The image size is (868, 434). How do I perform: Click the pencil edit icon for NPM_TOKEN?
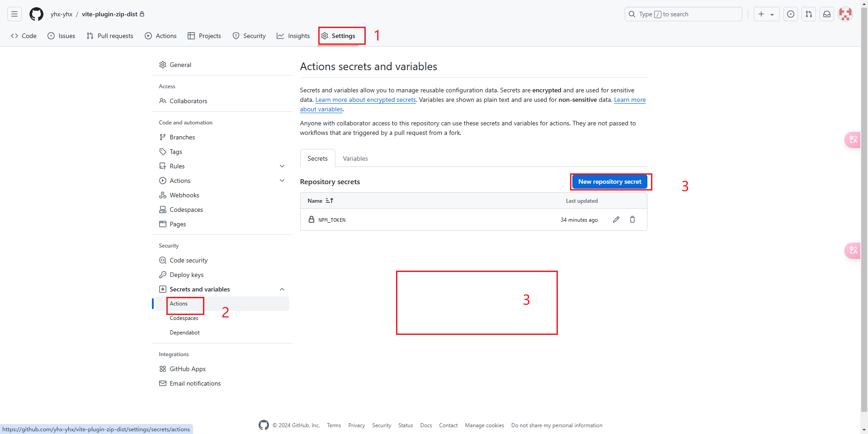click(x=616, y=219)
